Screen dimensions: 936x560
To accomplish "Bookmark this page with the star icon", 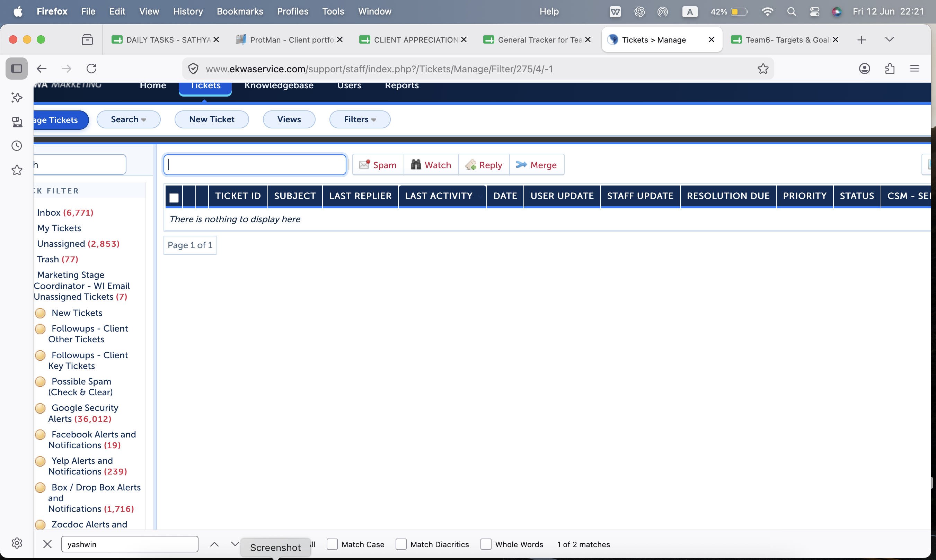I will click(763, 69).
